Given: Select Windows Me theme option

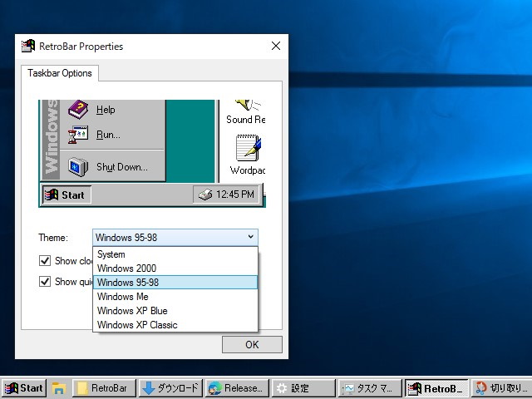Looking at the screenshot, I should click(175, 297).
